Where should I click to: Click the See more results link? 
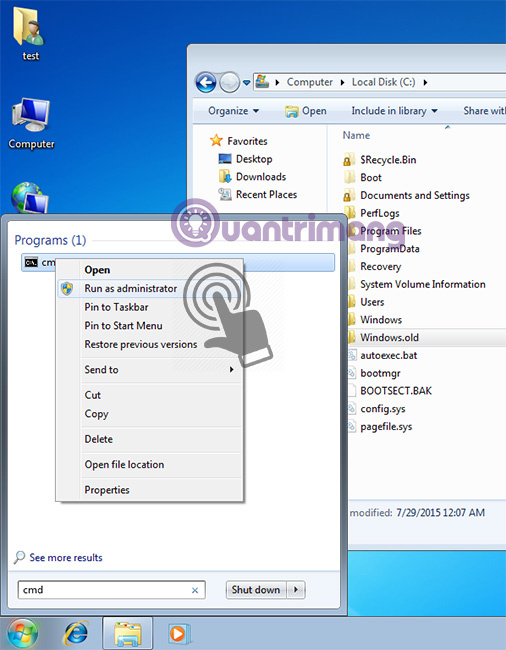pos(66,558)
